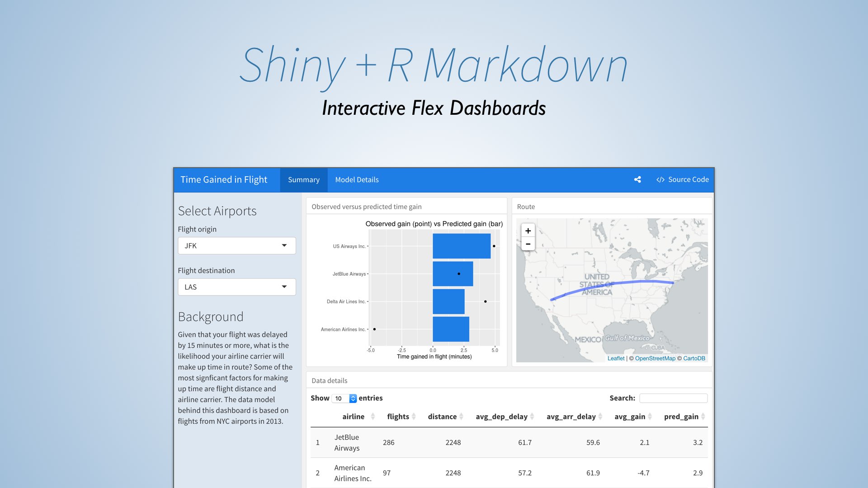
Task: Open the Flight destination LAS dropdown
Action: 236,287
